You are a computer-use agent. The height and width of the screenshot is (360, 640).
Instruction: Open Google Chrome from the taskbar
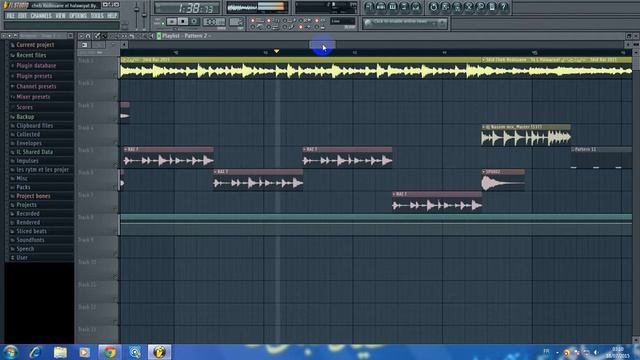[109, 352]
